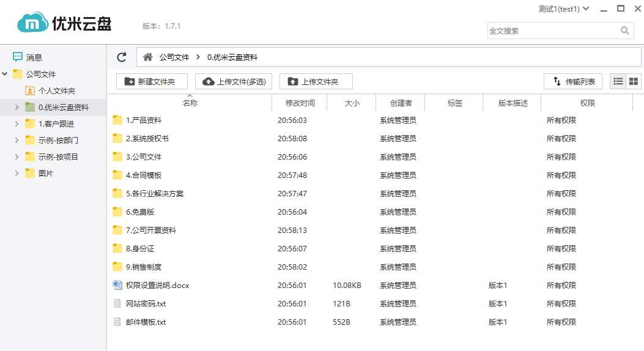
Task: Sort files by 大小 column header
Action: pos(352,103)
